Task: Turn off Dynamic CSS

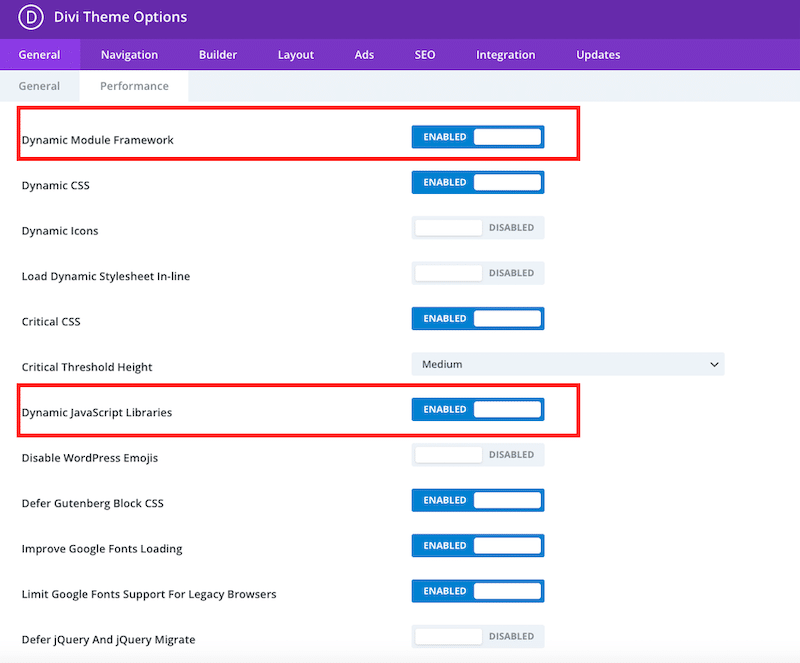Action: [477, 182]
